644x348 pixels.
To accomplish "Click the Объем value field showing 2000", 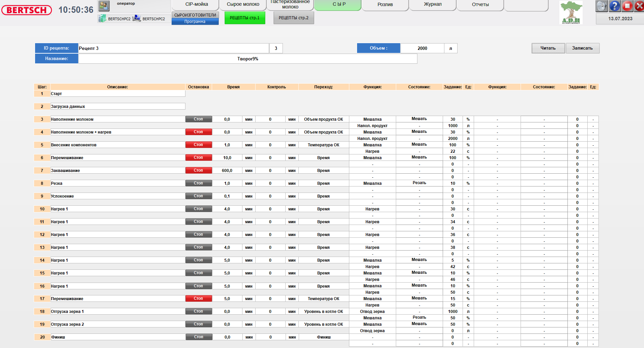I will coord(422,48).
